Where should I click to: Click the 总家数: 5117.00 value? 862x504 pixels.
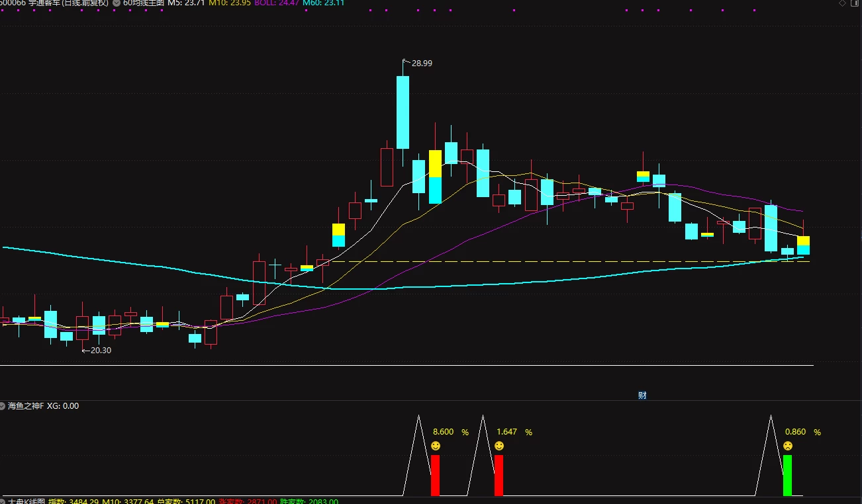point(186,502)
